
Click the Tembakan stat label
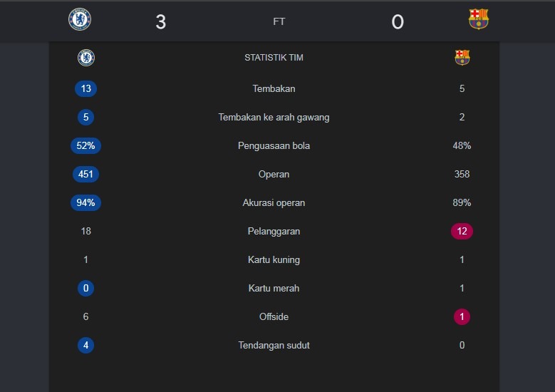pyautogui.click(x=274, y=89)
